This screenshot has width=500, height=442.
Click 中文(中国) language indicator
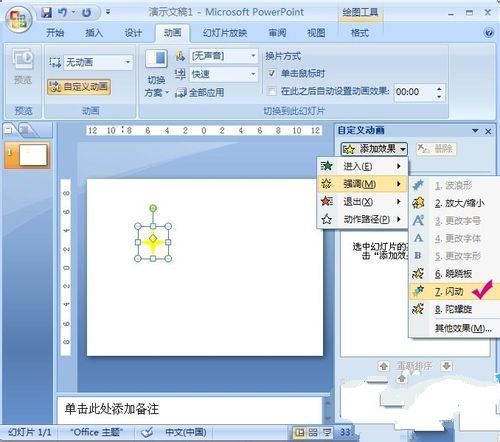click(x=186, y=432)
